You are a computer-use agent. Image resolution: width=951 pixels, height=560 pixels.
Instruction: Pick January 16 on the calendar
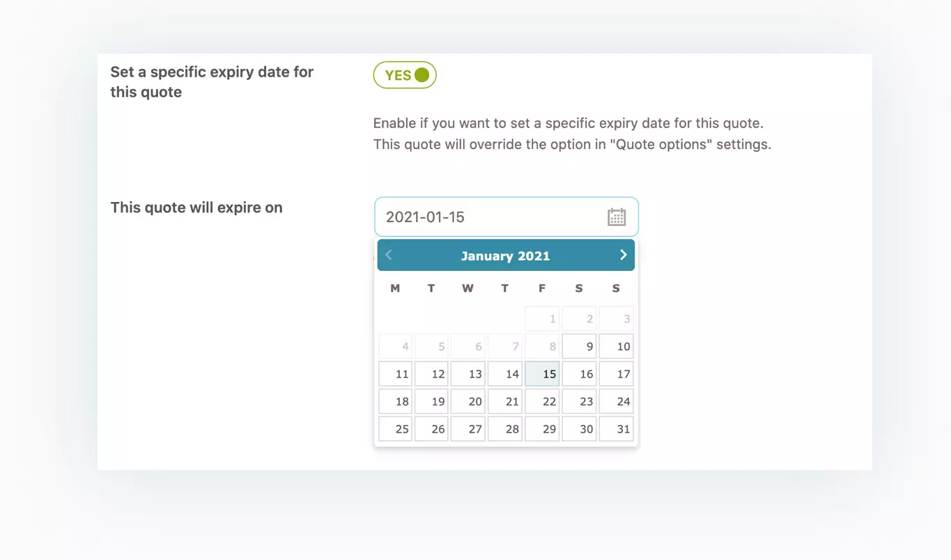coord(579,373)
